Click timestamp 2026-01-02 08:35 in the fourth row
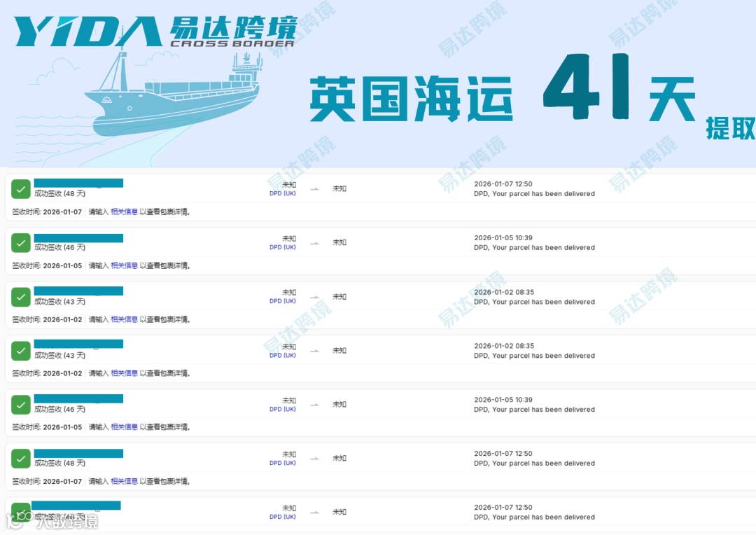 tap(504, 346)
